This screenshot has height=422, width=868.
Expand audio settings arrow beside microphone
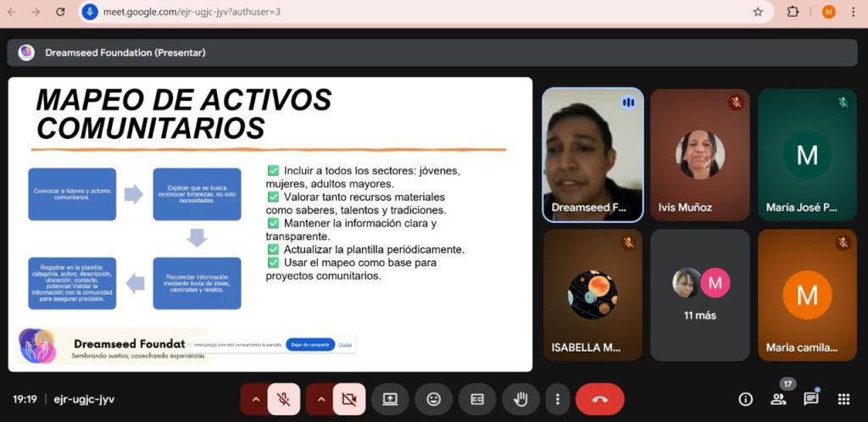pyautogui.click(x=255, y=399)
